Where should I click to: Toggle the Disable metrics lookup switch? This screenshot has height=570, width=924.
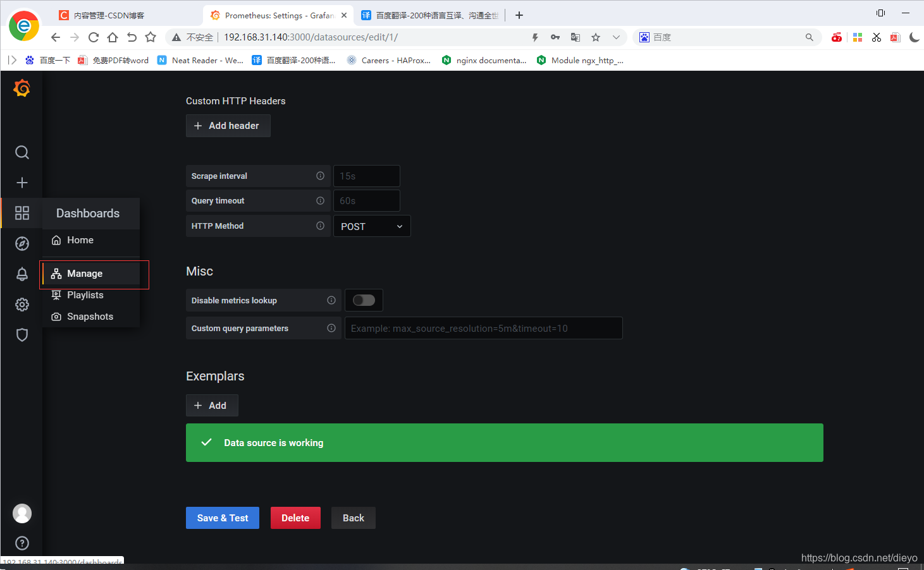[x=364, y=300]
